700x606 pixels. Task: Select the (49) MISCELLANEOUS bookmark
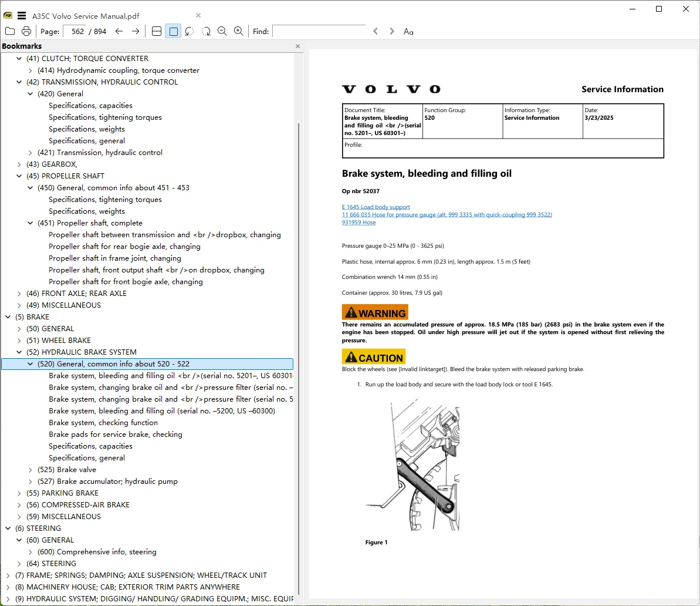tap(63, 305)
